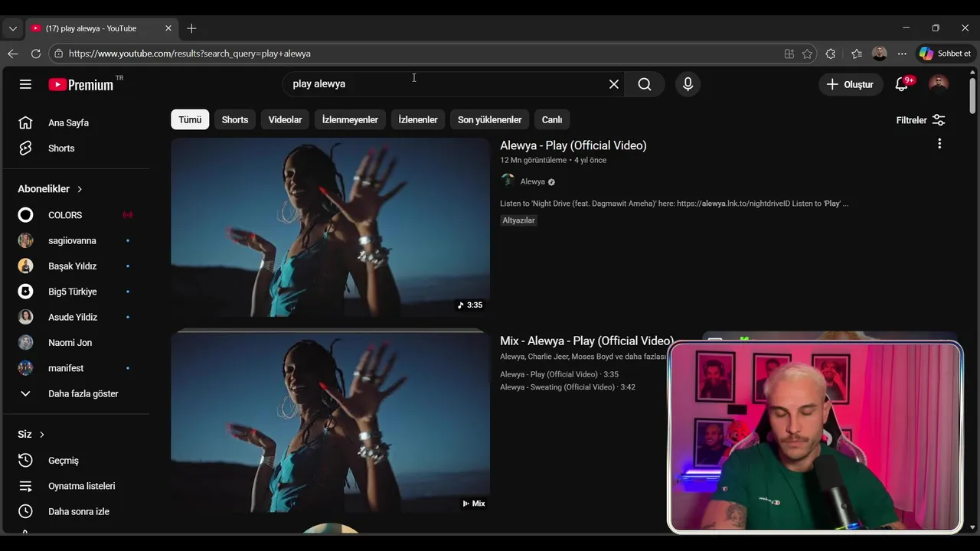Open more options for Alewya video
This screenshot has width=980, height=551.
point(939,144)
